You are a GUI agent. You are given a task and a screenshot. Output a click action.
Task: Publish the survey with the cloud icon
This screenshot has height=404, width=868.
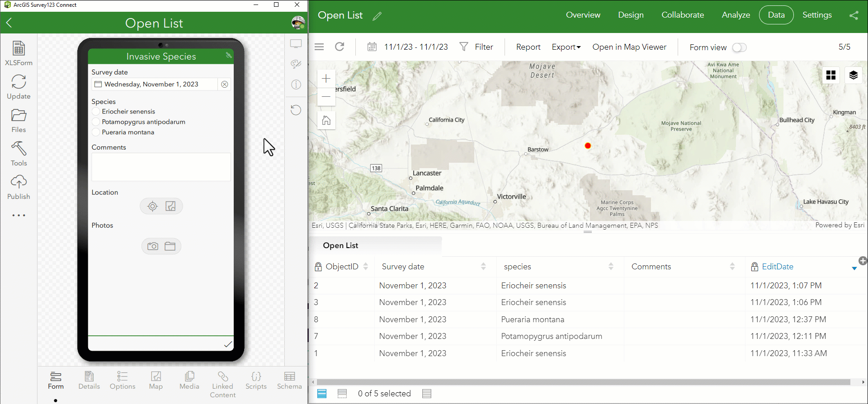click(x=19, y=187)
